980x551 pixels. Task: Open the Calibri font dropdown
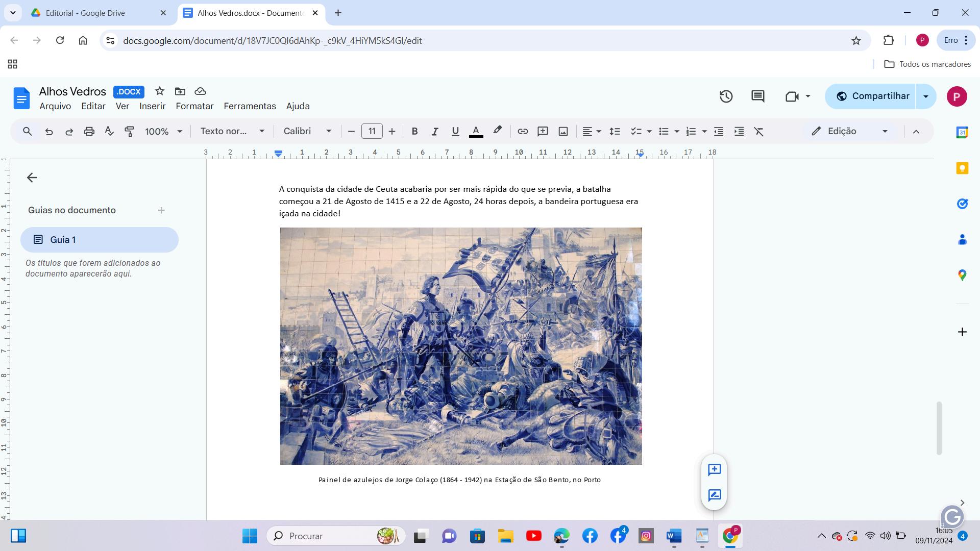(307, 132)
